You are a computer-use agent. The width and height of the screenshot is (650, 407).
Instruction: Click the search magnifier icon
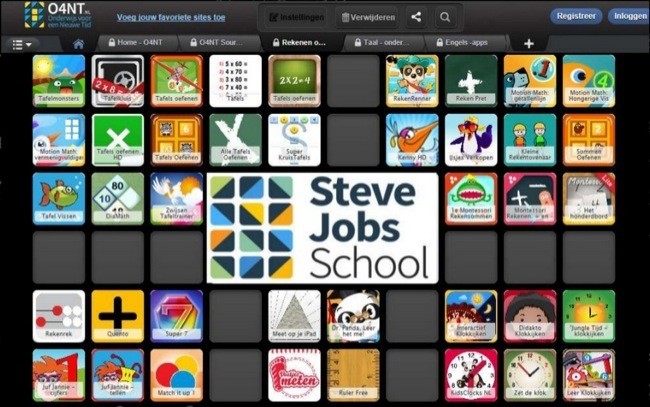tap(444, 17)
